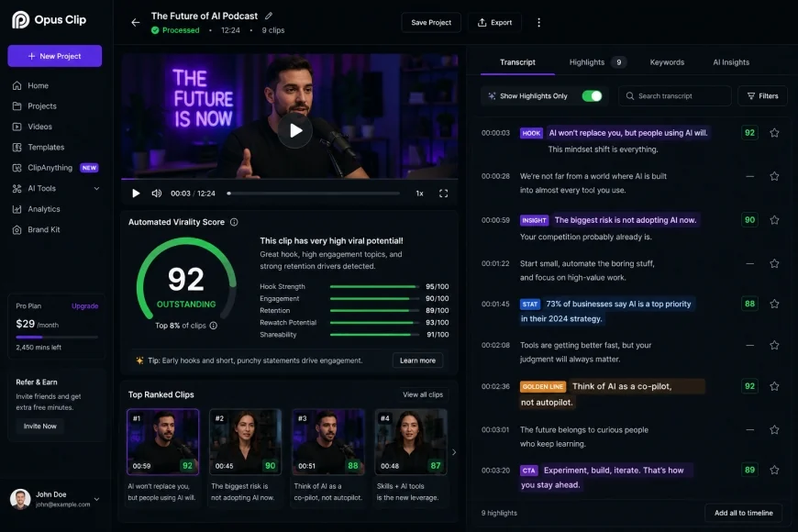Click the Search transcript field
Image resolution: width=798 pixels, height=532 pixels.
675,95
